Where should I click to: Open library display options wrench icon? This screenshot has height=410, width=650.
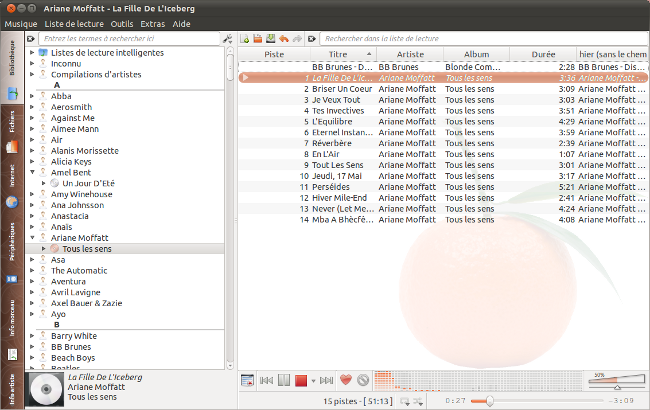[228, 39]
